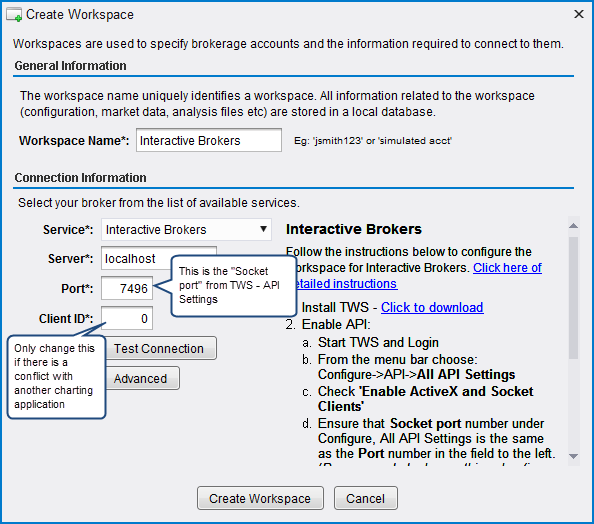Focus the Port field showing 7496
Viewport: 594px width, 524px height.
pyautogui.click(x=127, y=289)
